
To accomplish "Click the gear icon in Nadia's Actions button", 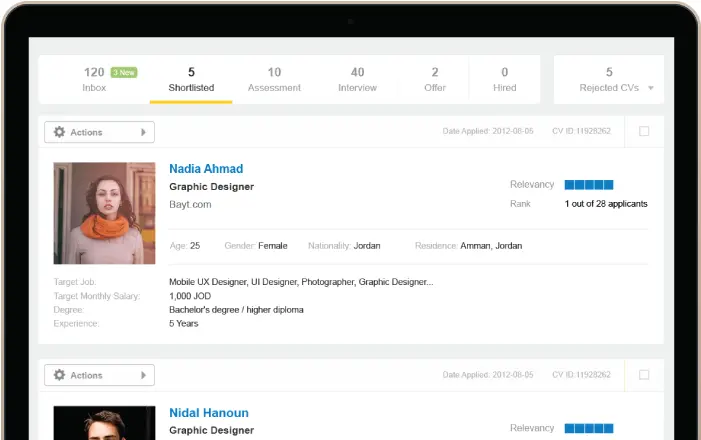I will coord(59,132).
